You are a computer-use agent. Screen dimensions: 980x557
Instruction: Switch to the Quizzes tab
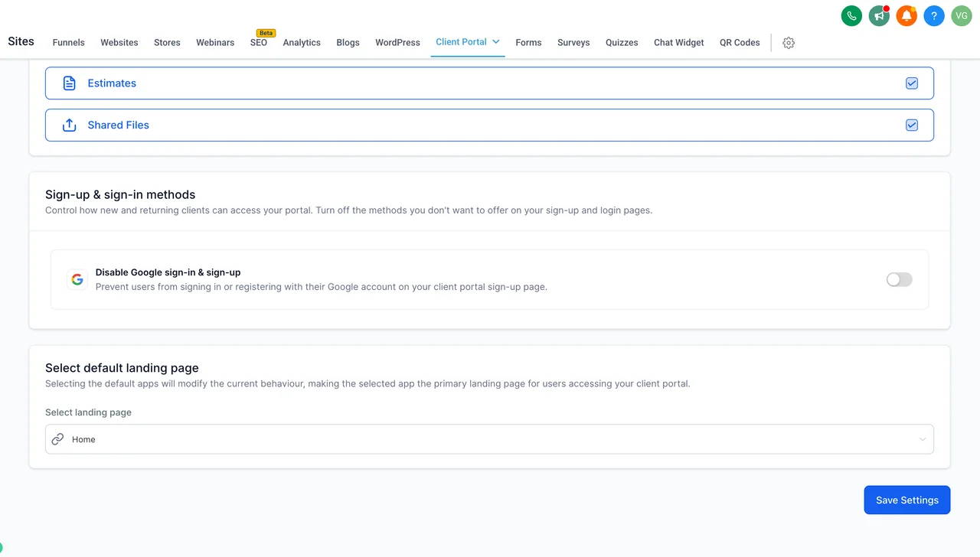coord(622,43)
